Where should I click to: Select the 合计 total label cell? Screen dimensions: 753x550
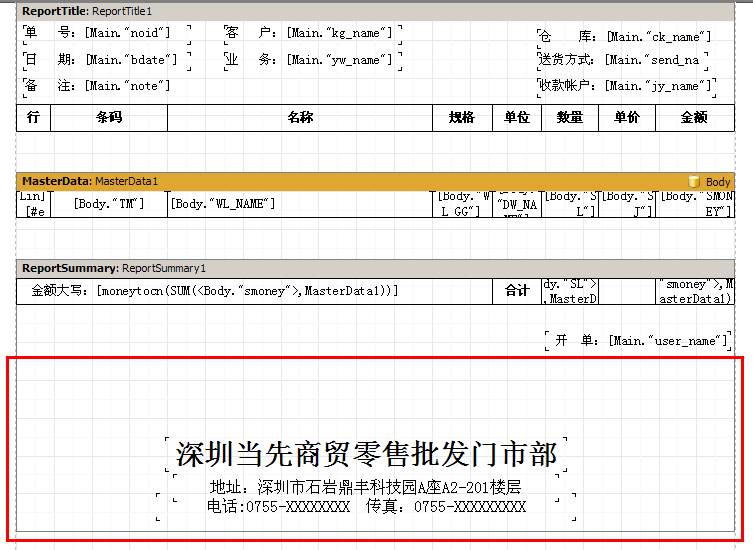coord(517,291)
